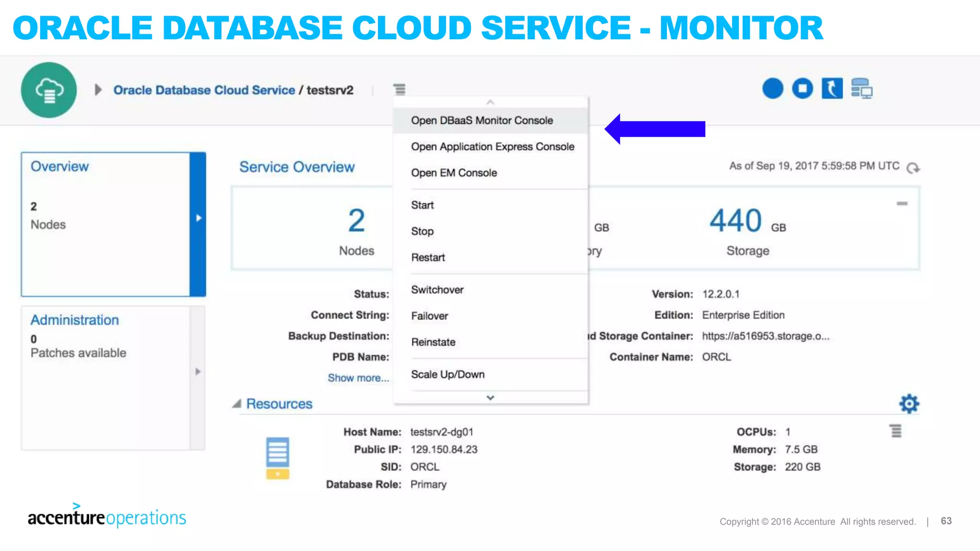The image size is (980, 551).
Task: Select Open DBaaS Monitor Console
Action: (x=490, y=121)
